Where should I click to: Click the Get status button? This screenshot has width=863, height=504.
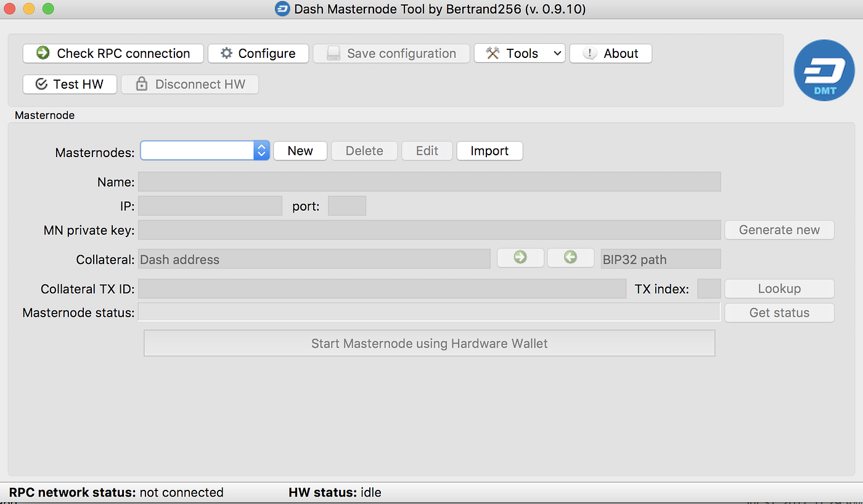pyautogui.click(x=779, y=312)
